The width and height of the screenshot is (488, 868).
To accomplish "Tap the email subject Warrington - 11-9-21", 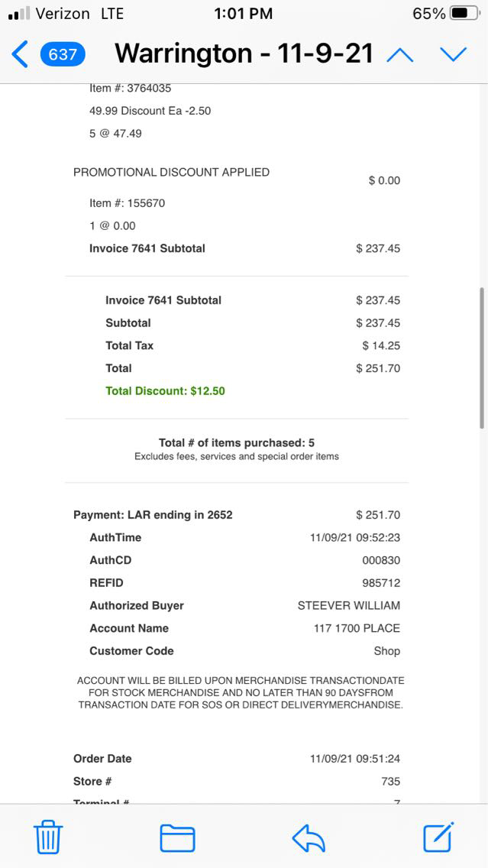I will pos(244,54).
